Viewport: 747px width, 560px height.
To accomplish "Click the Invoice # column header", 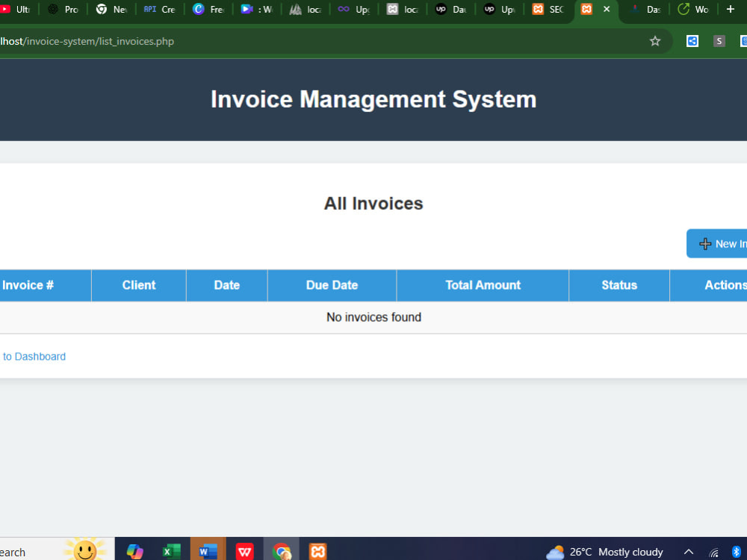I will click(x=46, y=285).
